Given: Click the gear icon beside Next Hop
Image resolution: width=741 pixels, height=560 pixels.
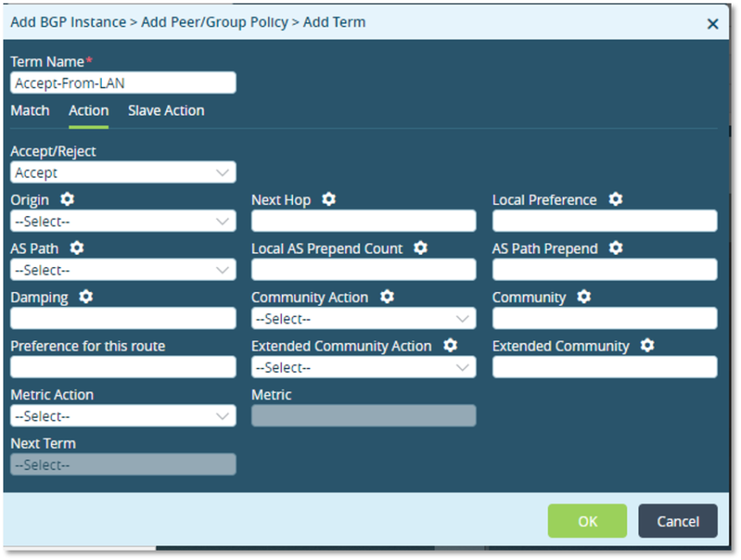Looking at the screenshot, I should (x=328, y=200).
